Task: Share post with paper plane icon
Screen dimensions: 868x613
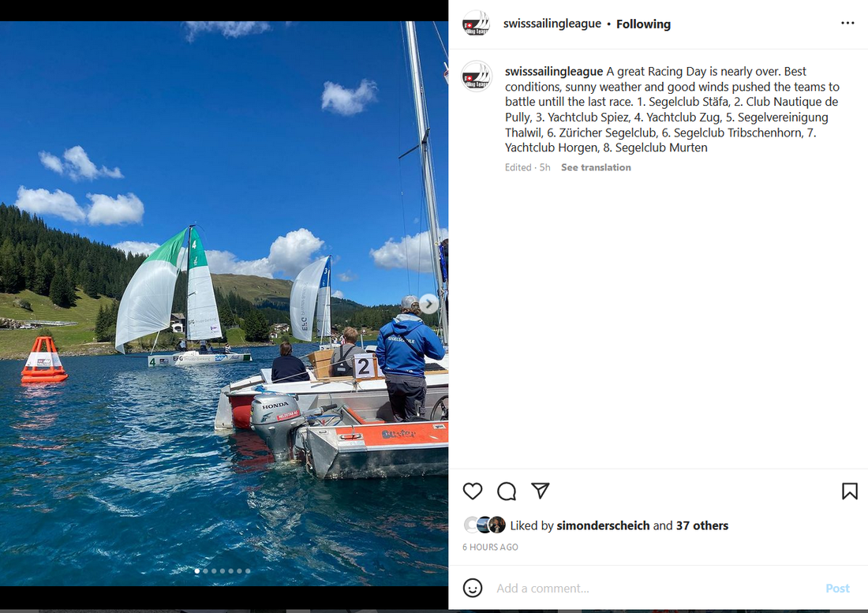Action: click(541, 490)
